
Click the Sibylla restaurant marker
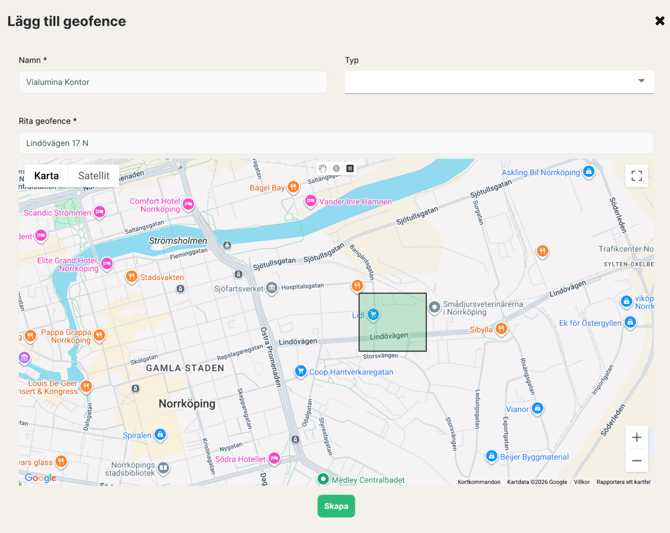[501, 328]
